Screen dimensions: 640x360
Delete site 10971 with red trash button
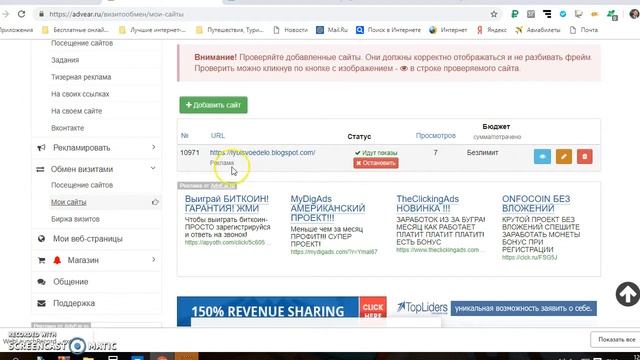pyautogui.click(x=584, y=156)
